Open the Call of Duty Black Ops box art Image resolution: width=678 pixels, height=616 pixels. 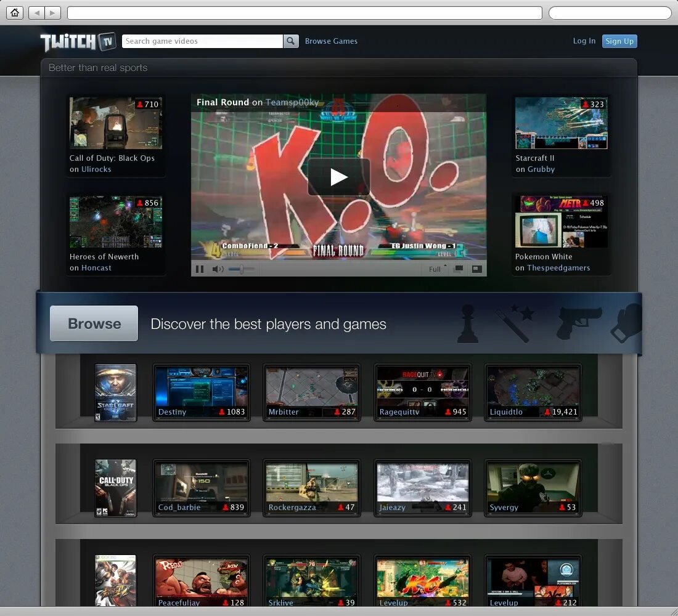click(115, 488)
